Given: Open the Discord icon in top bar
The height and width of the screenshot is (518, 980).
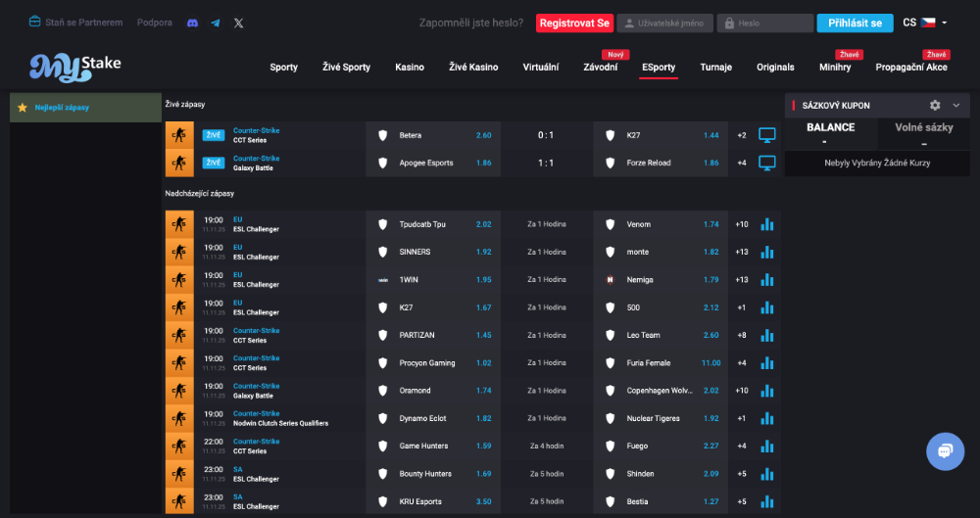Looking at the screenshot, I should tap(192, 23).
